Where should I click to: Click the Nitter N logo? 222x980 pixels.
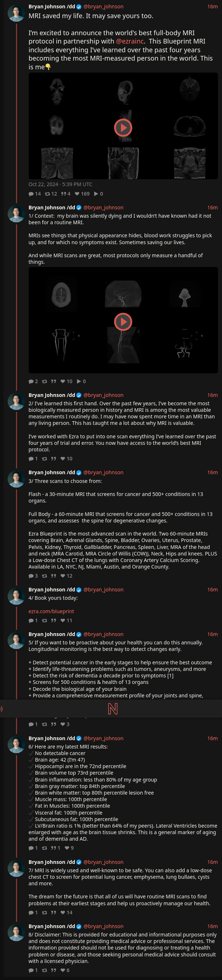click(113, 709)
